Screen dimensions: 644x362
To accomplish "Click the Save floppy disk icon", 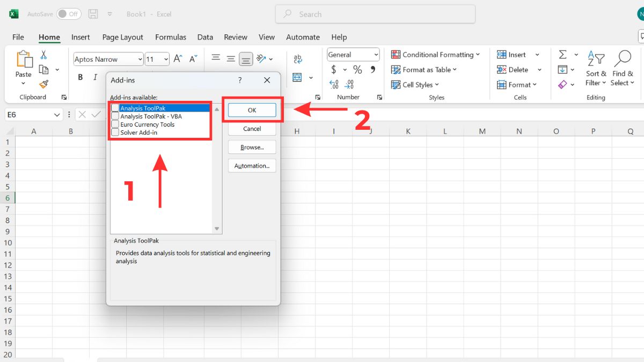I will point(93,14).
